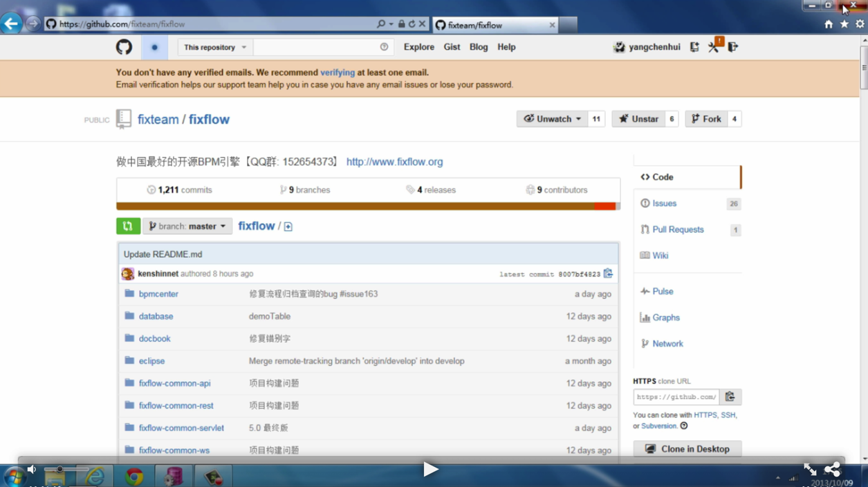Screen dimensions: 868x487
Task: Click the sign out icon
Action: tap(733, 47)
